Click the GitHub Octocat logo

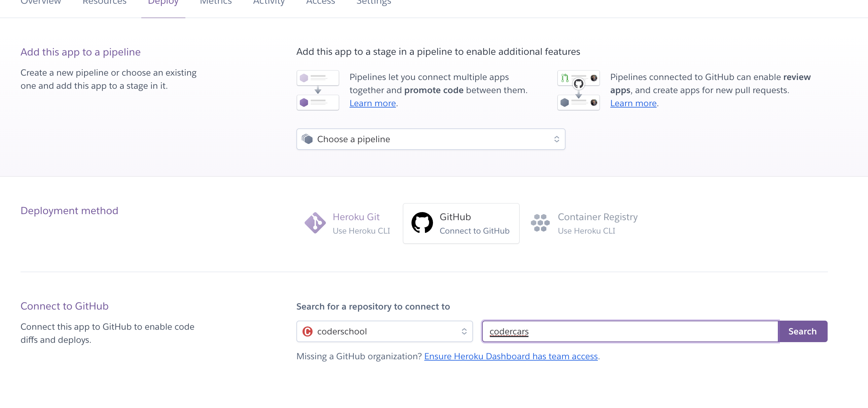click(422, 223)
